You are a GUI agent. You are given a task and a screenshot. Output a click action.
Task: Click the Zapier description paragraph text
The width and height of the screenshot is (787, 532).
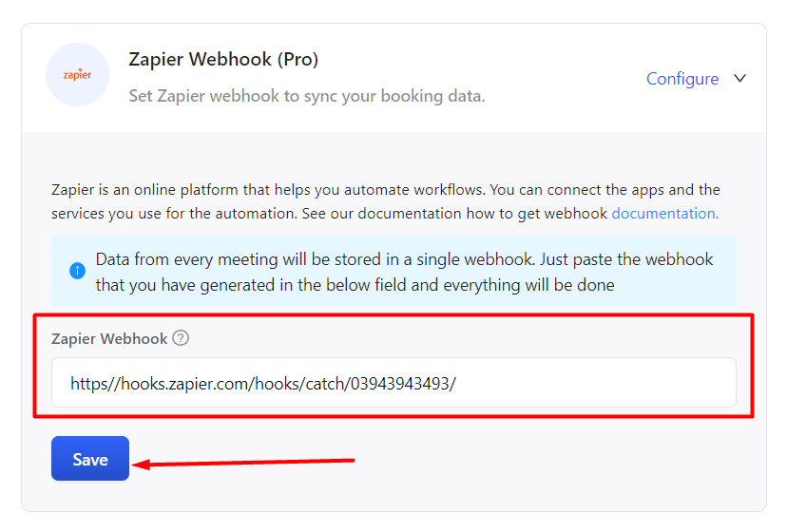[x=385, y=201]
